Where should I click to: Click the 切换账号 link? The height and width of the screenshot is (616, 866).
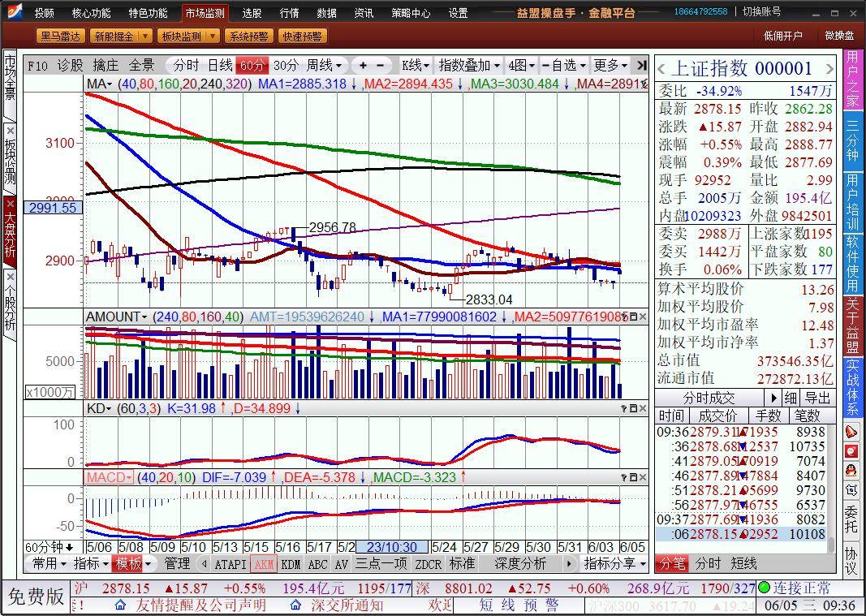click(761, 11)
